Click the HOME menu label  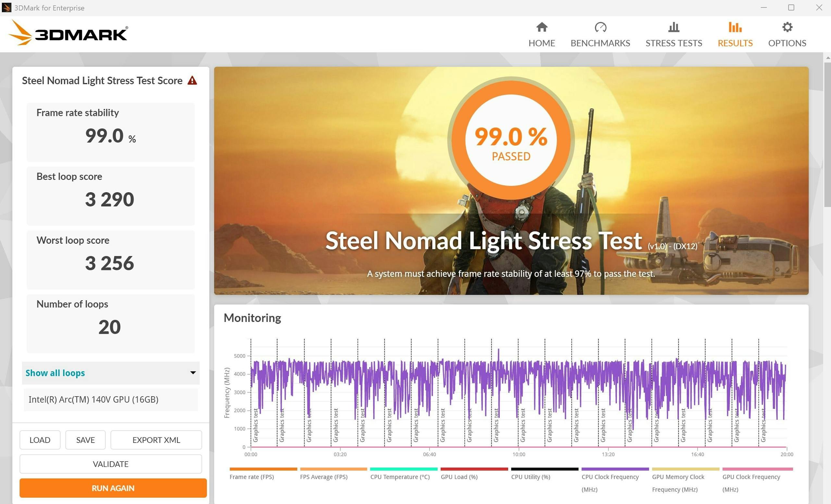(542, 43)
